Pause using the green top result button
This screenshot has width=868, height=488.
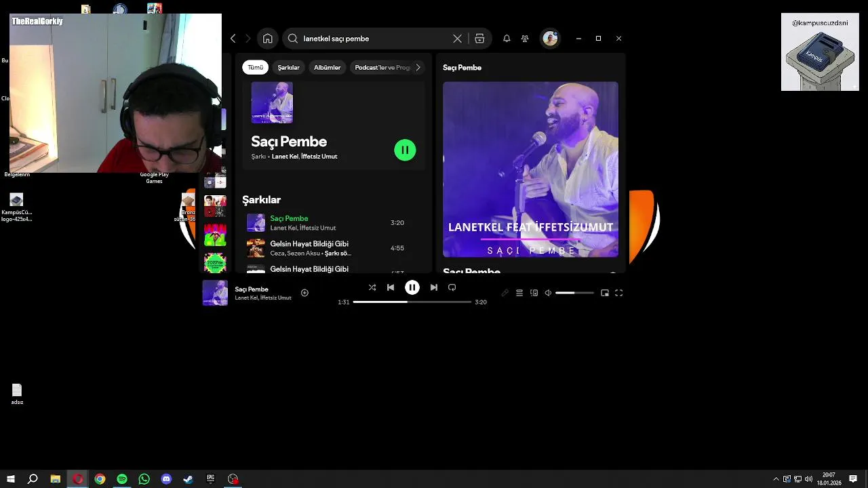click(x=405, y=150)
